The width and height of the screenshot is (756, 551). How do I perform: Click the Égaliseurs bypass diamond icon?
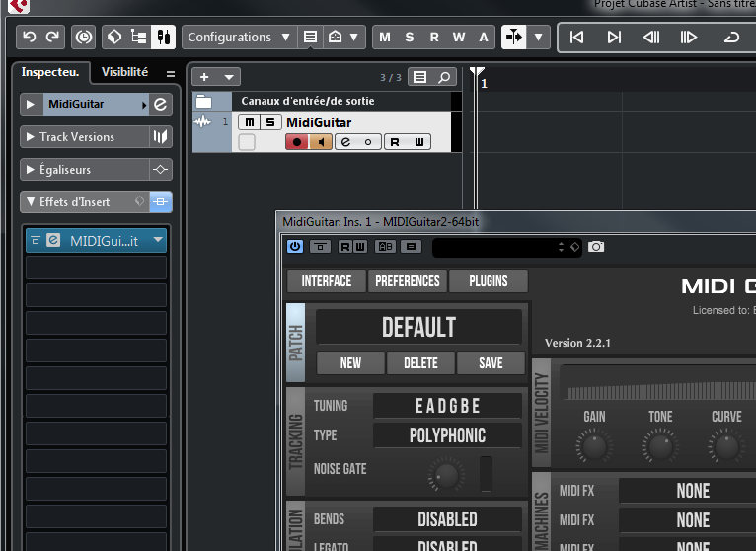160,170
